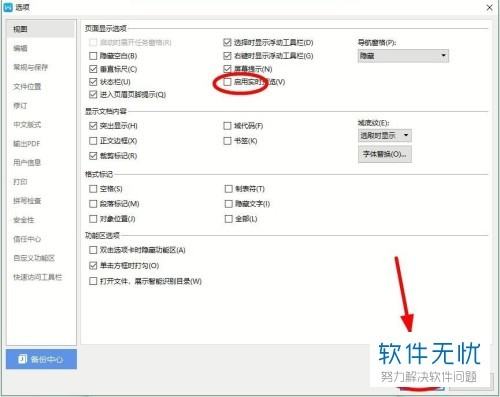500x397 pixels.
Task: Toggle 选择时显示浮动工具栏(D) checkbox
Action: click(x=227, y=42)
